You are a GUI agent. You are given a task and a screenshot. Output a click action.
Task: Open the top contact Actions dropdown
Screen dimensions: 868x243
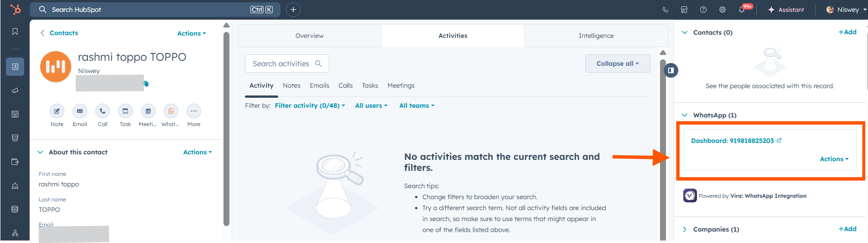192,33
